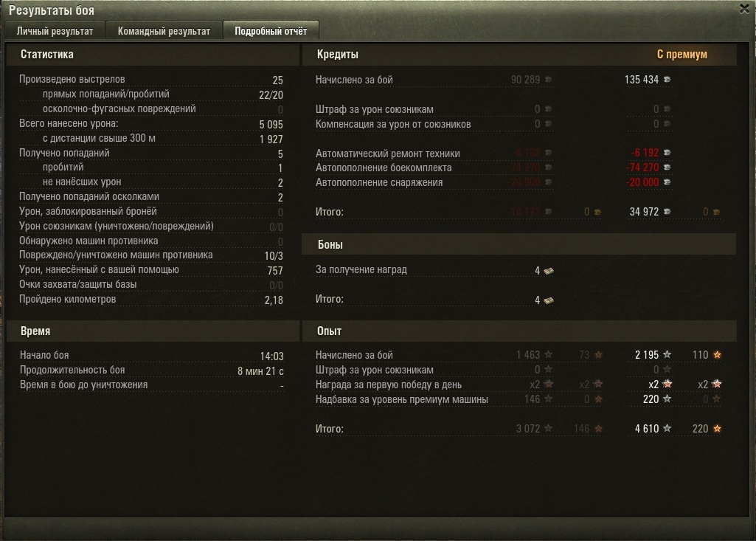Click bonds icon in Боны Итого row

[549, 300]
